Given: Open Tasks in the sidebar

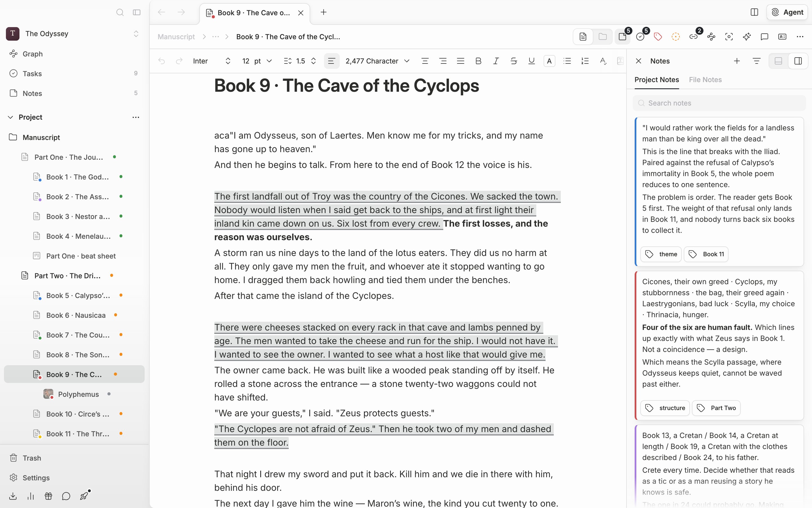Looking at the screenshot, I should point(74,74).
